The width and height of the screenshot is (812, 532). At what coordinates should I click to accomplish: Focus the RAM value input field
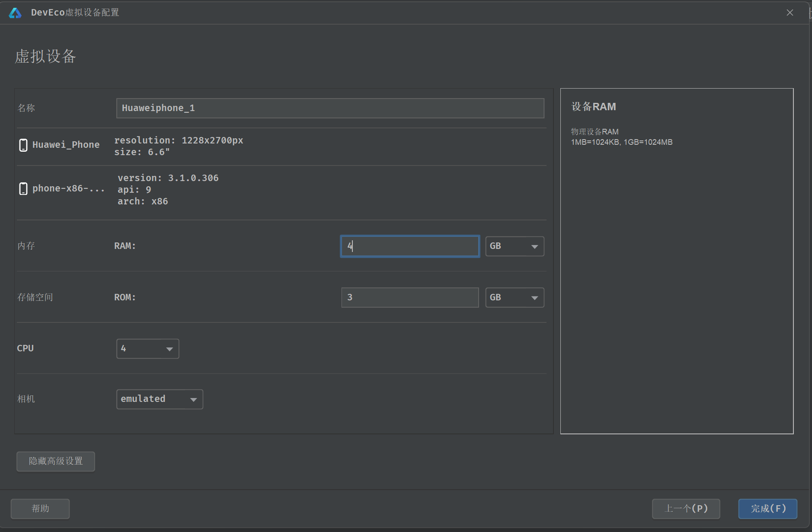[x=410, y=246]
